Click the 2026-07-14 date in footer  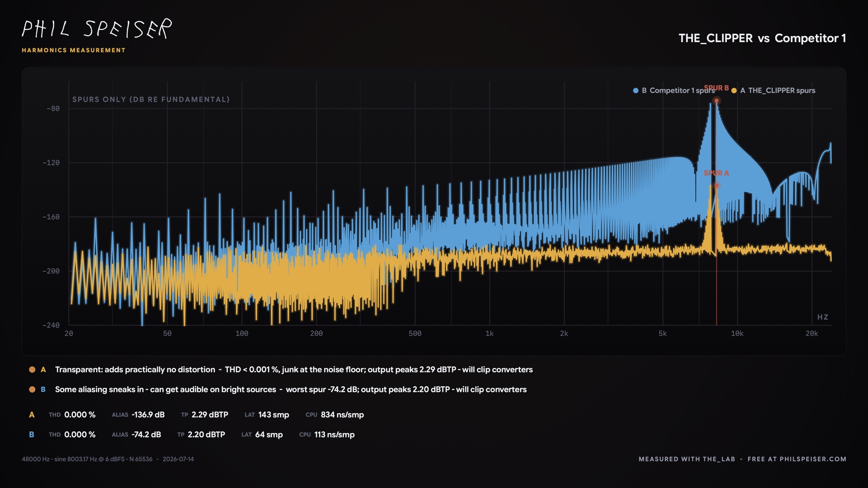click(178, 459)
